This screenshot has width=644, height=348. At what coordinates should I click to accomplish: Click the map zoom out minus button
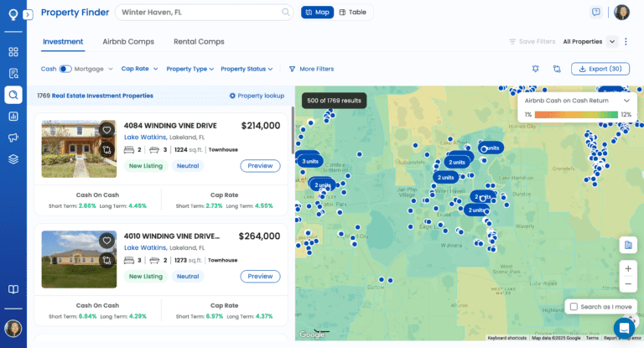click(627, 284)
